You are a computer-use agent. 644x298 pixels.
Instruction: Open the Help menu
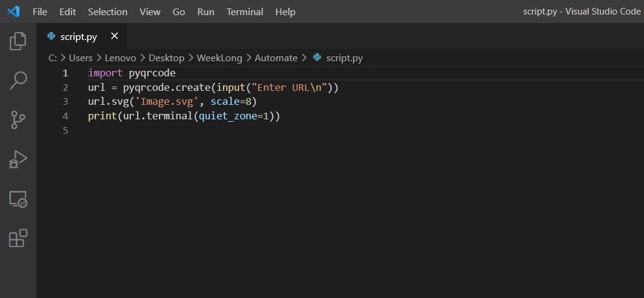click(285, 12)
